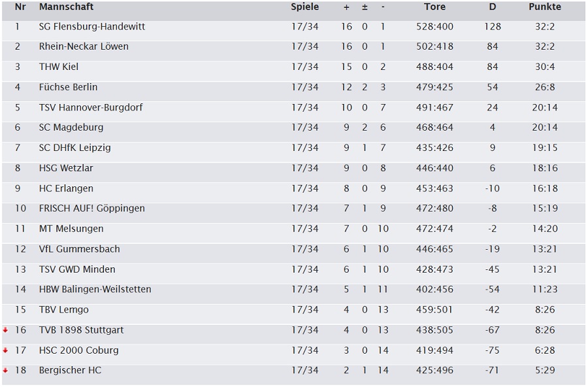Image resolution: width=588 pixels, height=387 pixels.
Task: Select SC Magdeburg in the standings
Action: click(71, 128)
